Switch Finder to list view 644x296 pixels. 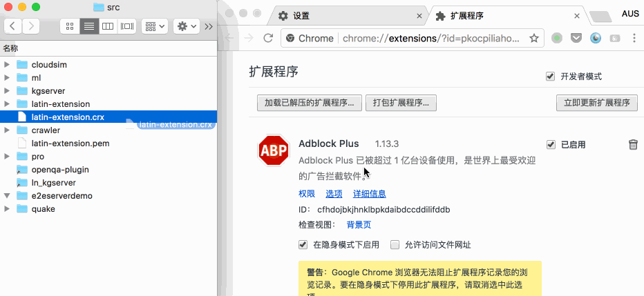click(x=89, y=26)
